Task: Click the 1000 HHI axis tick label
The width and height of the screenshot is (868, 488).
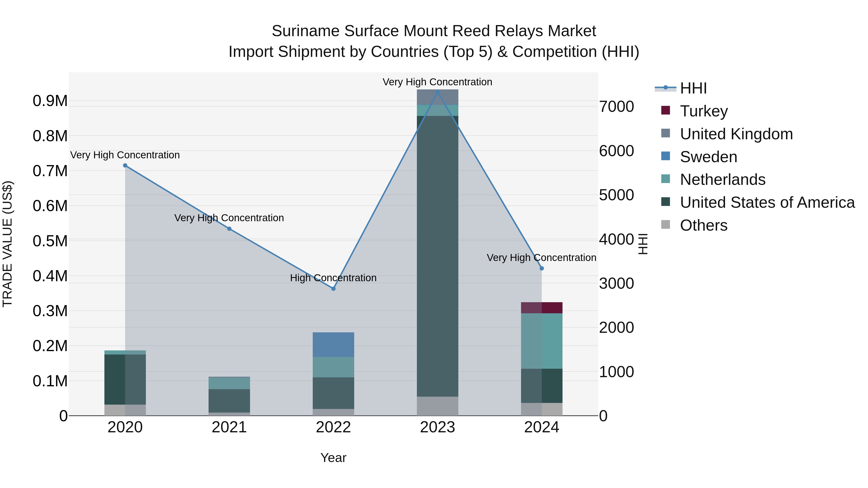Action: coord(616,372)
